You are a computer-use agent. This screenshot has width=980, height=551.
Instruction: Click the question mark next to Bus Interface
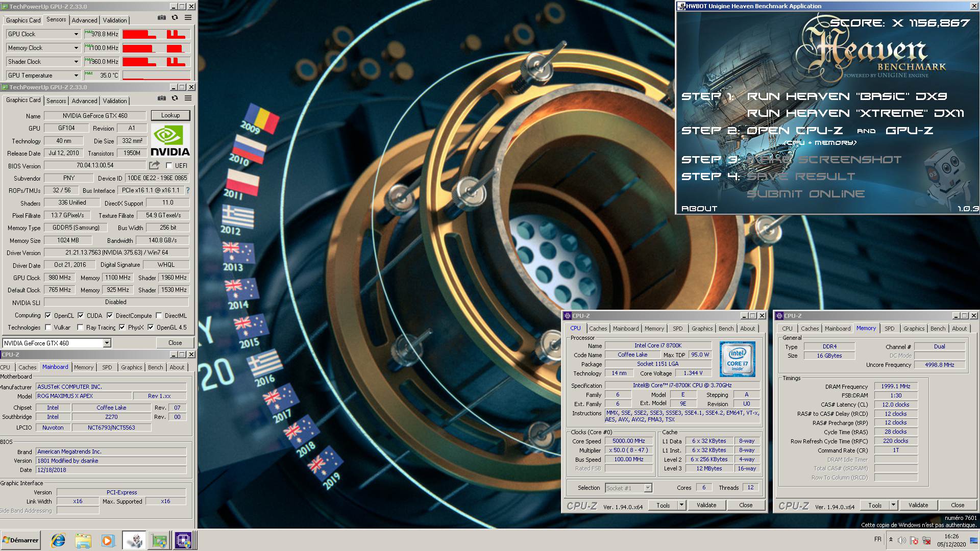tap(187, 190)
